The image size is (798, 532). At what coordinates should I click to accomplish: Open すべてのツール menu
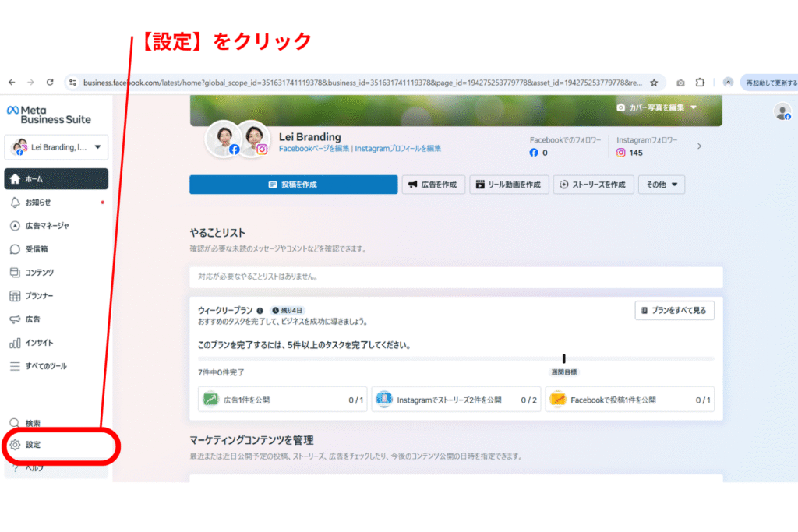[45, 366]
